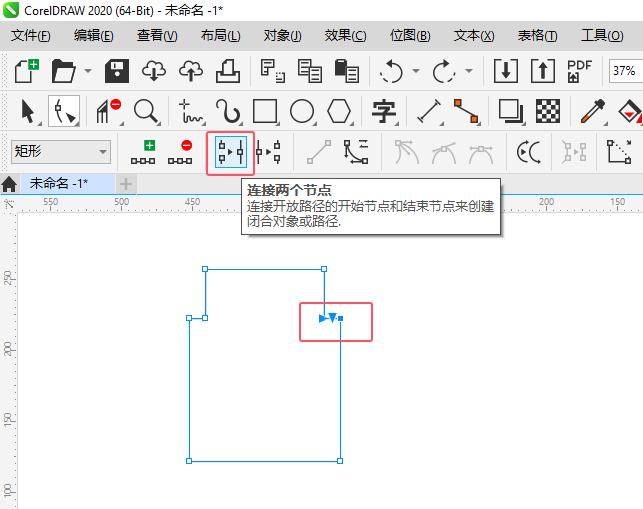Expand the Undo history dropdown arrow
Viewport: 643px width, 509px height.
click(416, 71)
